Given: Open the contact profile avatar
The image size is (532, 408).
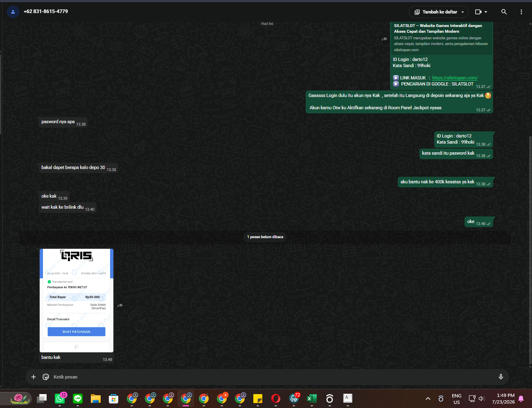Looking at the screenshot, I should click(13, 12).
